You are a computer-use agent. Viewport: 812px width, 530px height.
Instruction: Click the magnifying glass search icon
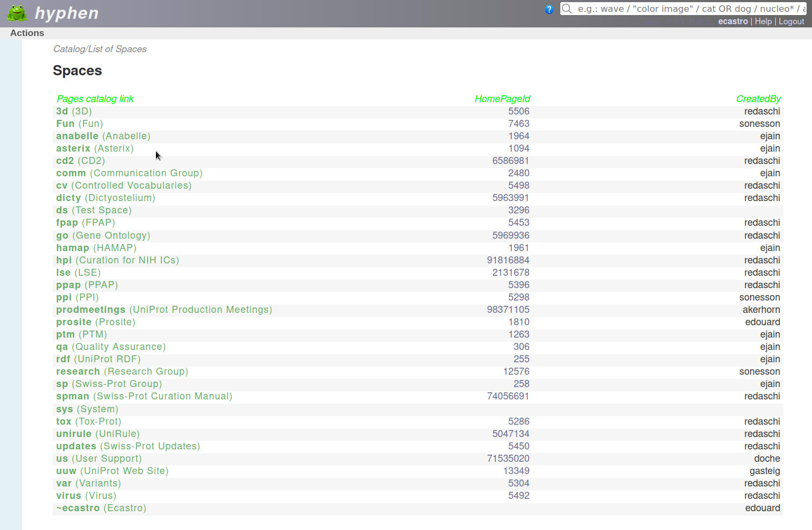567,9
